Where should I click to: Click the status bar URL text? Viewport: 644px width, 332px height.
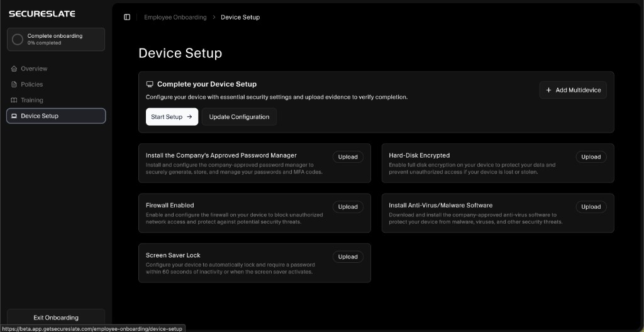point(92,329)
